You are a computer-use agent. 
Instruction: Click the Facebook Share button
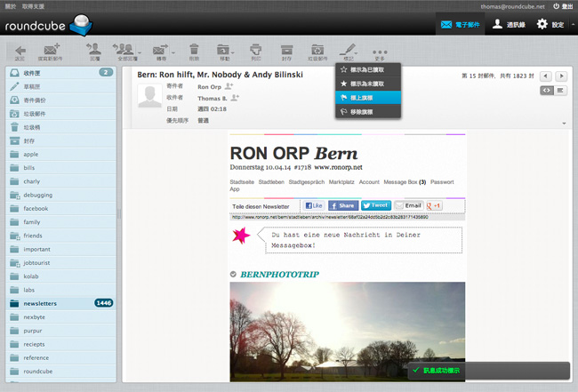coord(343,205)
